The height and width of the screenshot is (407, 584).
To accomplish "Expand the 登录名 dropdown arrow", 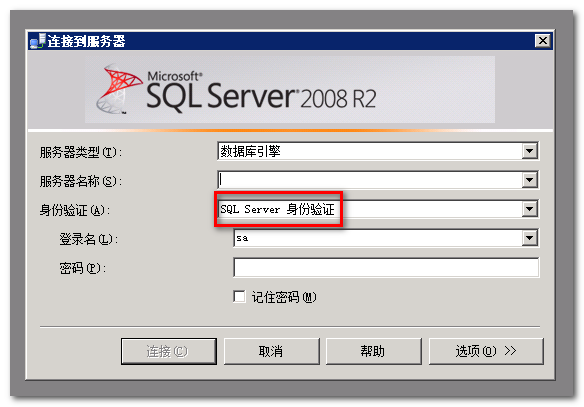I will pyautogui.click(x=530, y=238).
